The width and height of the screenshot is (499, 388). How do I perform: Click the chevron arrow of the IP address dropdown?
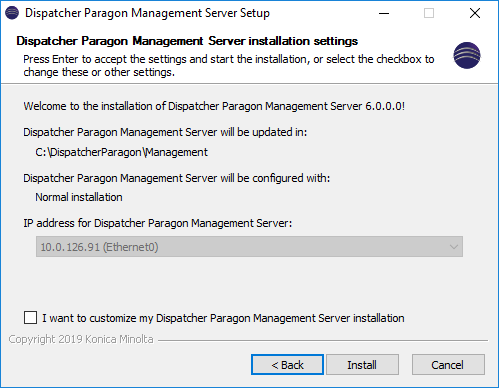click(x=453, y=247)
